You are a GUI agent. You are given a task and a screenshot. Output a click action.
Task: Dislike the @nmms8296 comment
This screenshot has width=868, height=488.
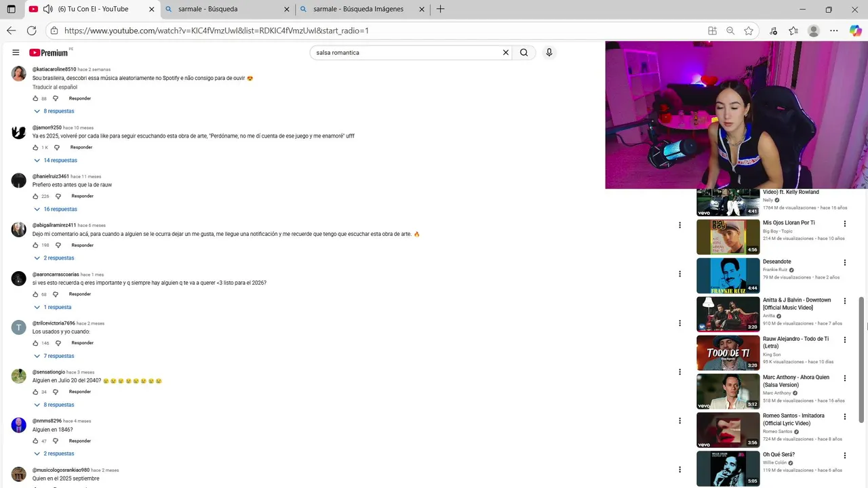click(x=56, y=441)
